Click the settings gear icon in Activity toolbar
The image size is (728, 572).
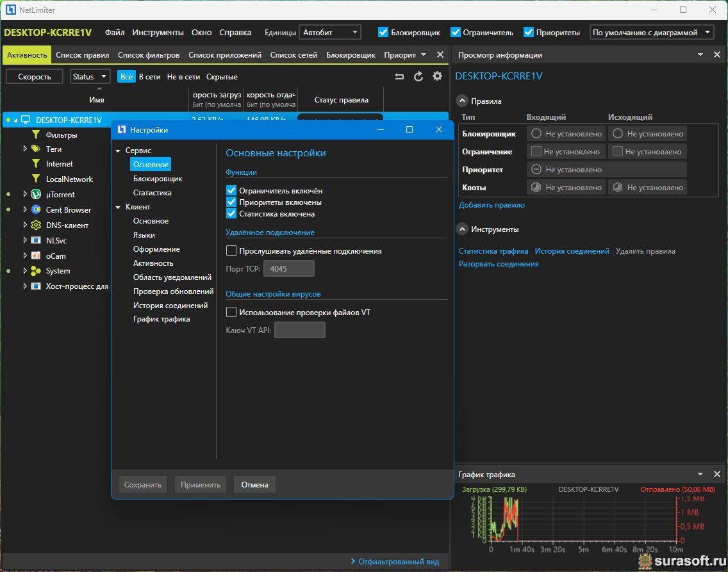[x=437, y=76]
